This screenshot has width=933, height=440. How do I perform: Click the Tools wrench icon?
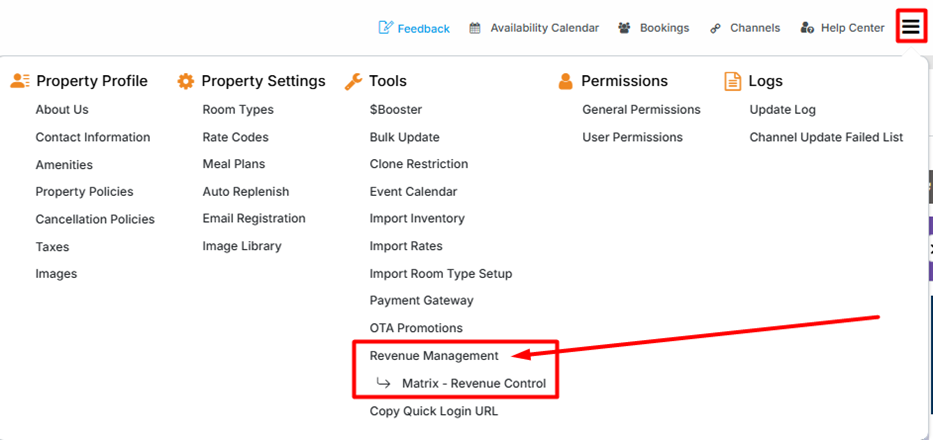(352, 81)
